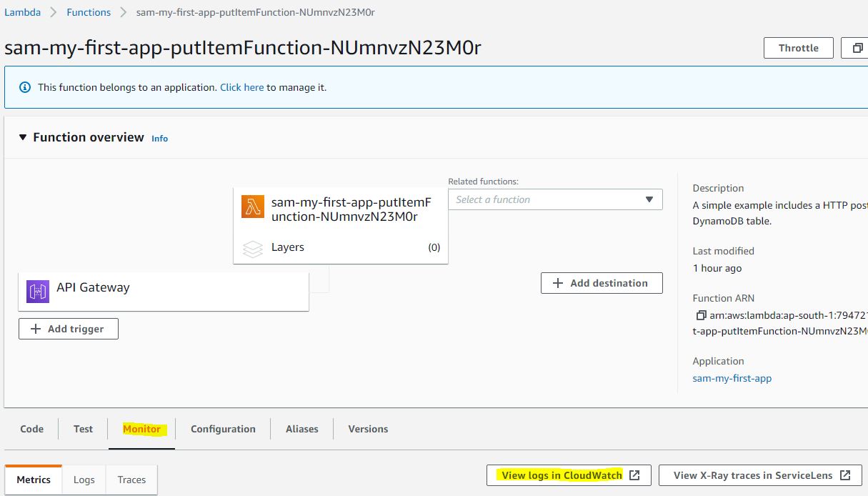868x496 pixels.
Task: Copy the Function ARN using copy icon
Action: tap(701, 315)
